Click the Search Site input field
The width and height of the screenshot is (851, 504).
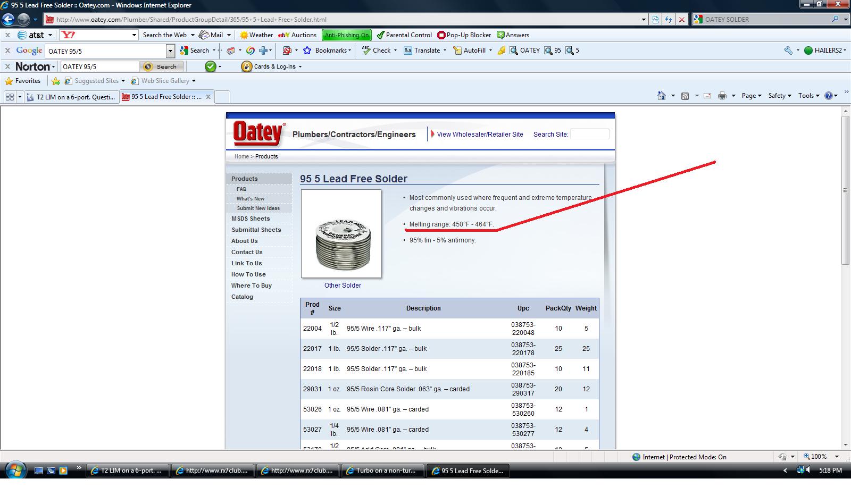[x=589, y=134]
